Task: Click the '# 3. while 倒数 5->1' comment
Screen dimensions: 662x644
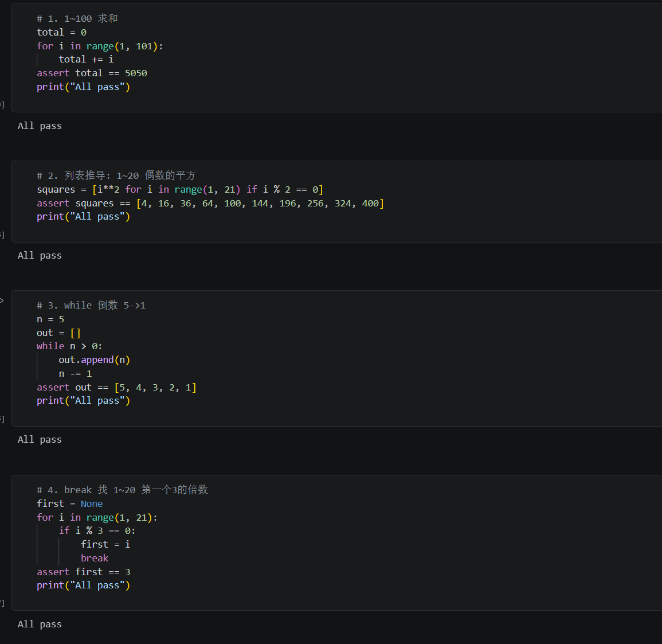Action: [x=91, y=305]
